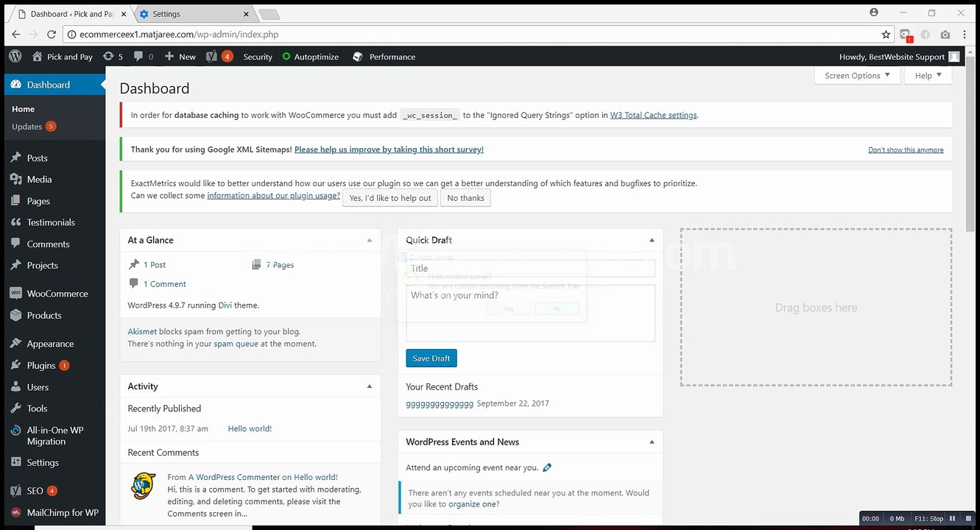Image resolution: width=980 pixels, height=530 pixels.
Task: Click the Settings sliders icon in sidebar
Action: (x=15, y=462)
